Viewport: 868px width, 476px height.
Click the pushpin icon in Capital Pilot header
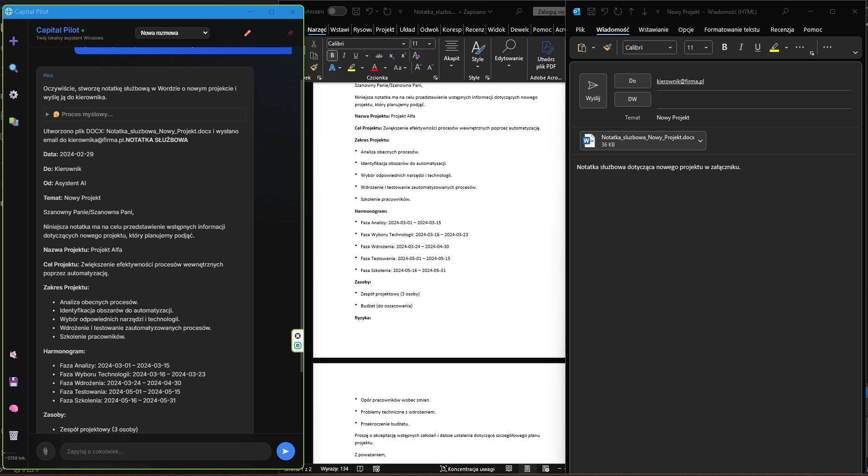pyautogui.click(x=290, y=33)
